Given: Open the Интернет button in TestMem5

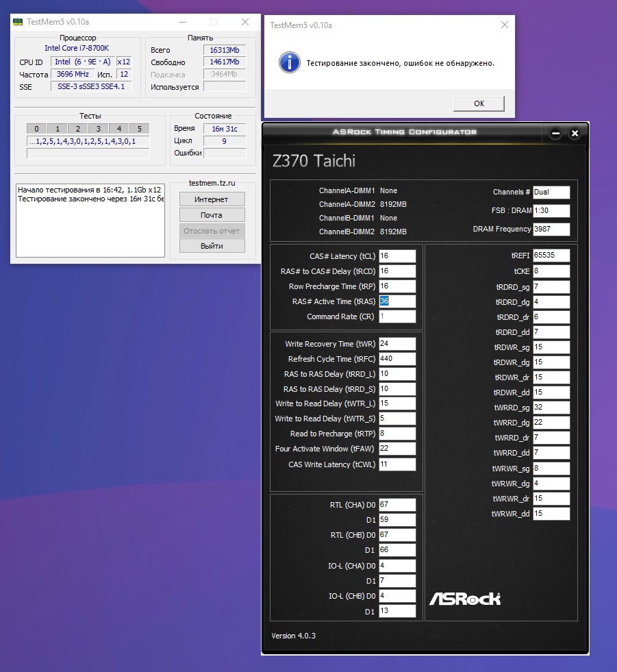Looking at the screenshot, I should coord(212,199).
